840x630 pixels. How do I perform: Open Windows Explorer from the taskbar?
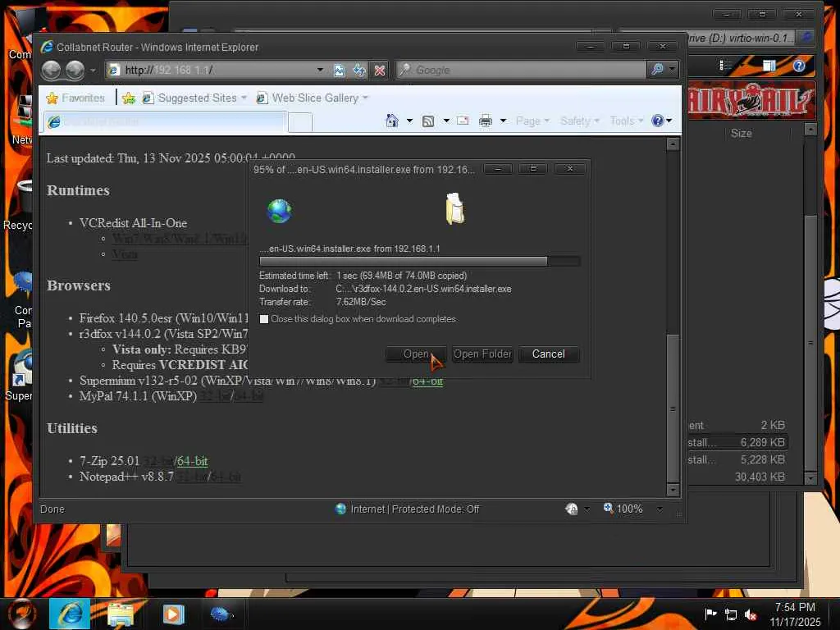121,614
